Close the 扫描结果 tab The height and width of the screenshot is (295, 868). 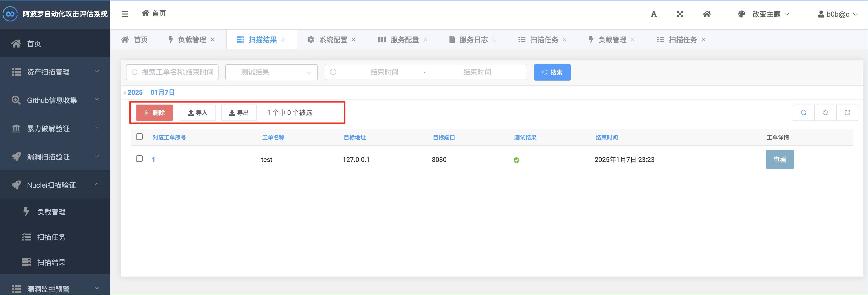point(283,40)
